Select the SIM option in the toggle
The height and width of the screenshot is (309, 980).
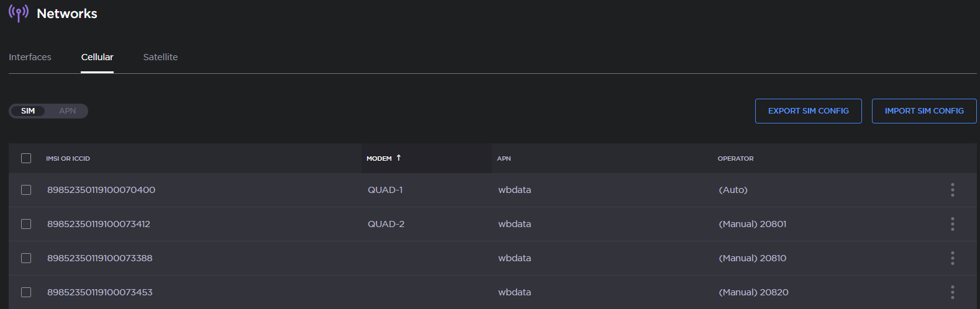click(28, 111)
